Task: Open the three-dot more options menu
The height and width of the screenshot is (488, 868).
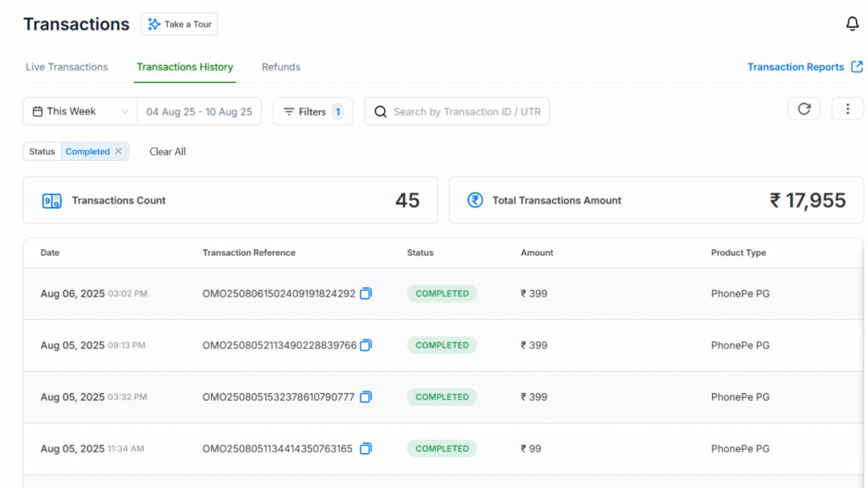Action: pos(847,109)
